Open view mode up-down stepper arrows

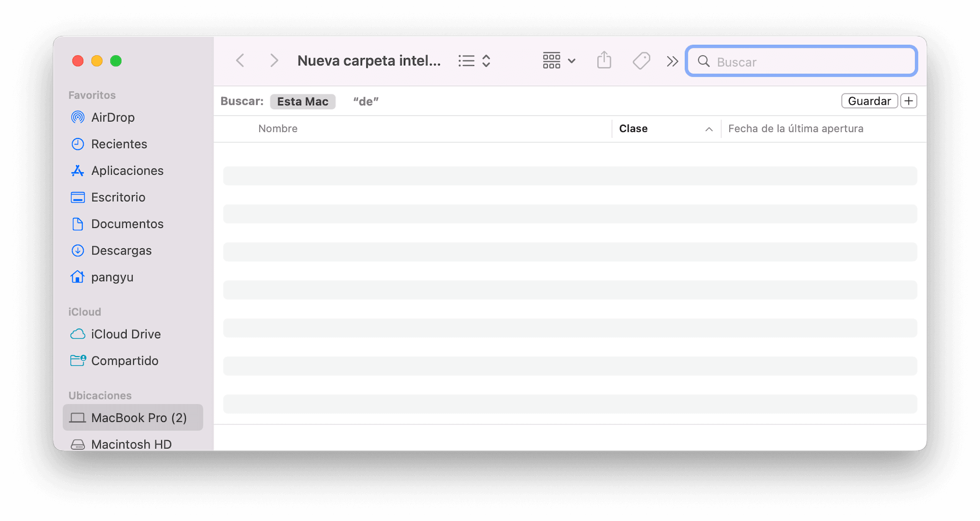pyautogui.click(x=486, y=61)
